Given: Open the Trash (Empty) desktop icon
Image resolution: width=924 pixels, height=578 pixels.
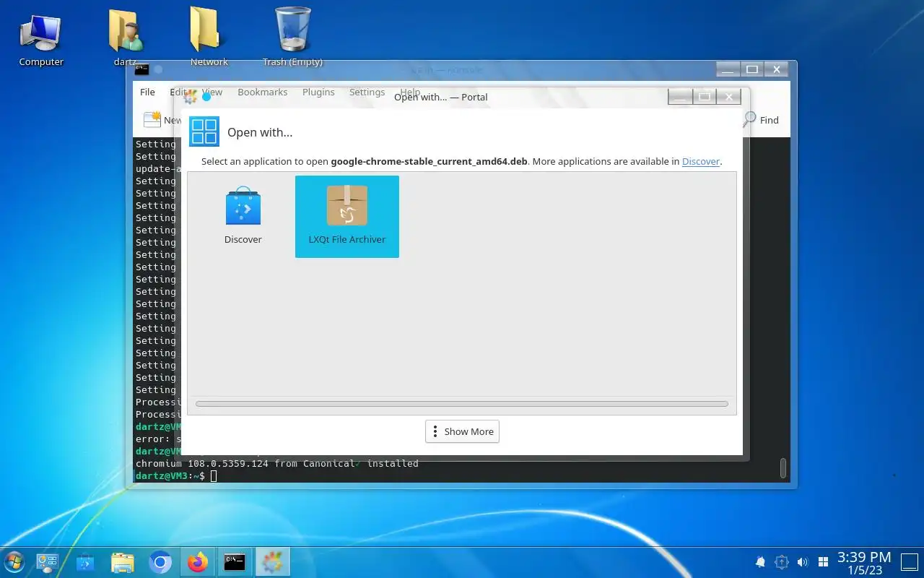Looking at the screenshot, I should click(x=292, y=38).
